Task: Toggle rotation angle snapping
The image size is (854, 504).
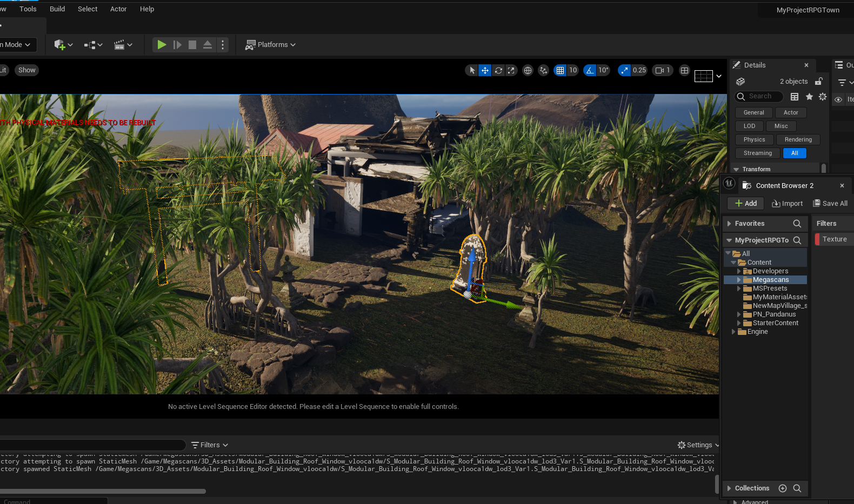Action: point(590,70)
